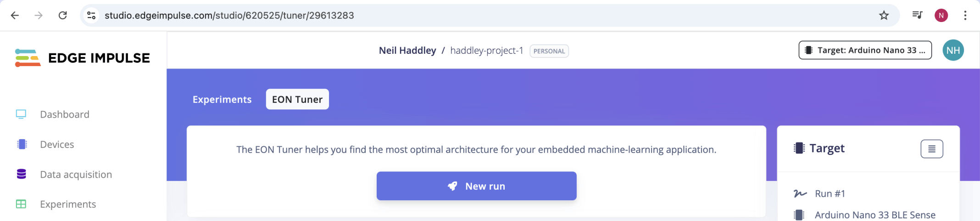This screenshot has width=980, height=221.
Task: Open Experiments in the sidebar
Action: point(68,204)
